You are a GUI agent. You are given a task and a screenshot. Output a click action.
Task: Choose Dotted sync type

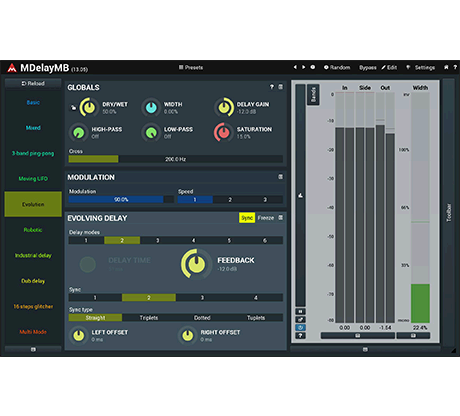pos(202,318)
